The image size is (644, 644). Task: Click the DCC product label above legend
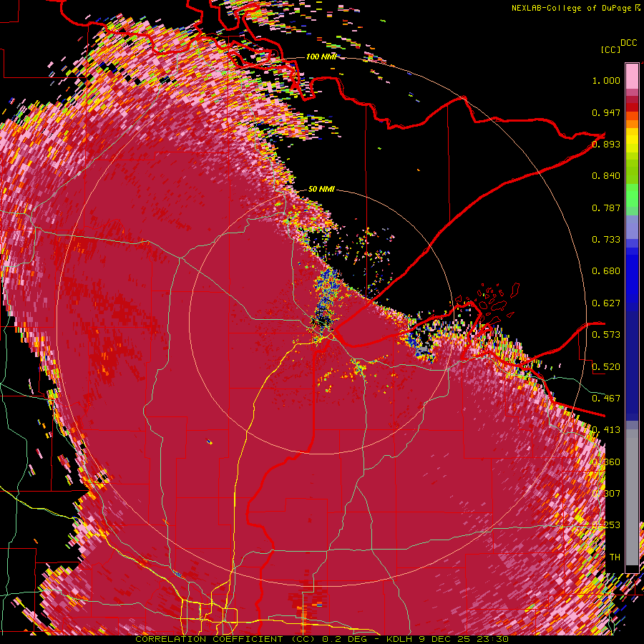click(x=628, y=43)
